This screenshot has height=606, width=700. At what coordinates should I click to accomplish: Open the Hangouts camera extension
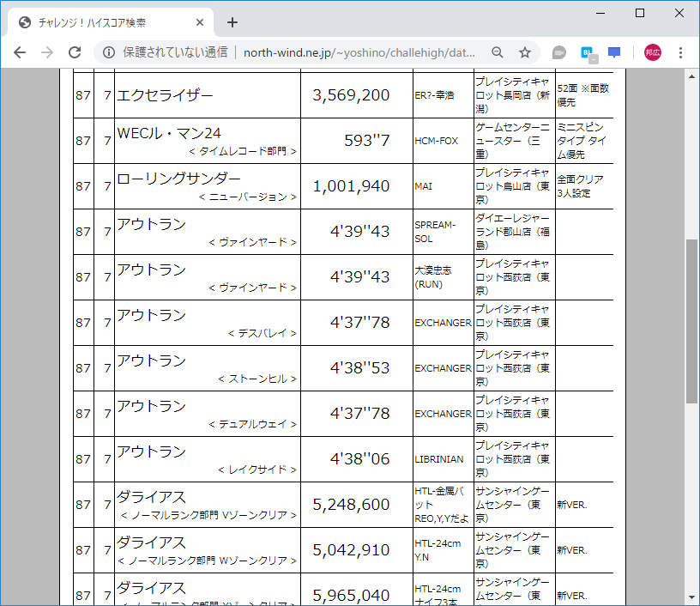pos(558,52)
